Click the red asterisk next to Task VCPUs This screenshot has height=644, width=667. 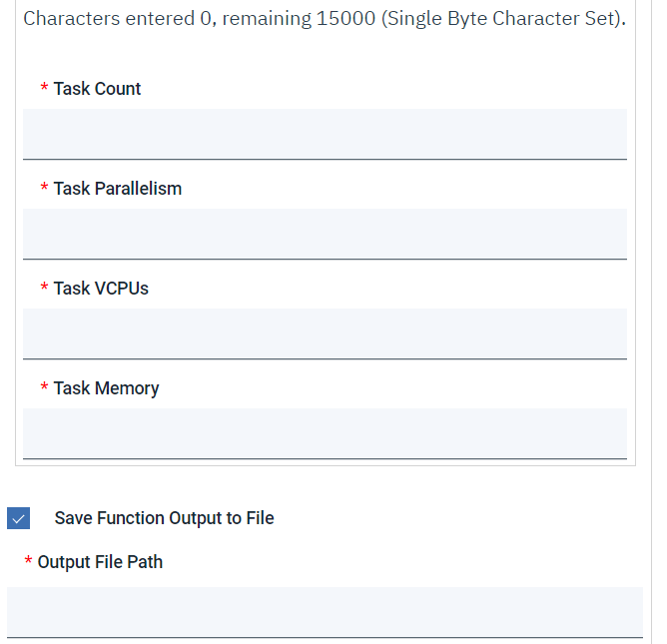[x=44, y=290]
